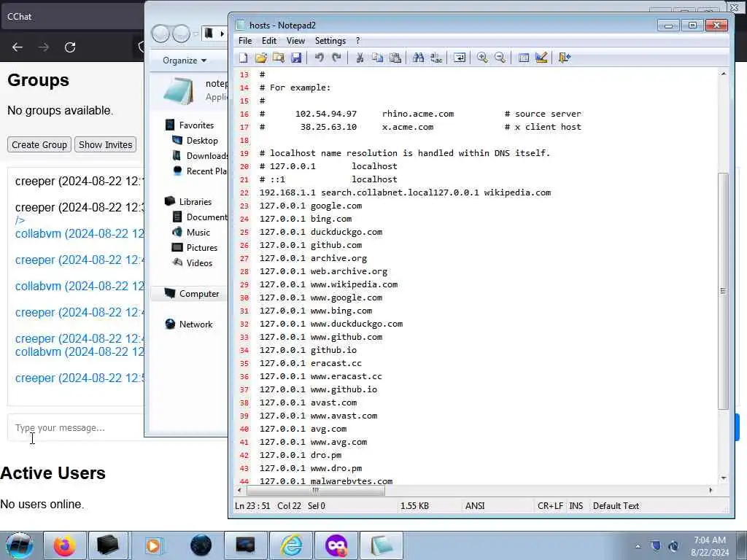Open Internet Explorer from the taskbar
Image resolution: width=747 pixels, height=560 pixels.
point(291,545)
